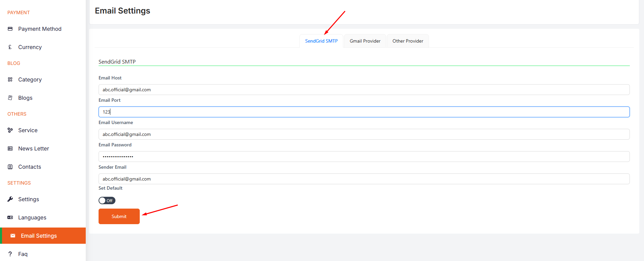Toggle the Set Default switch on
644x261 pixels.
click(x=107, y=200)
